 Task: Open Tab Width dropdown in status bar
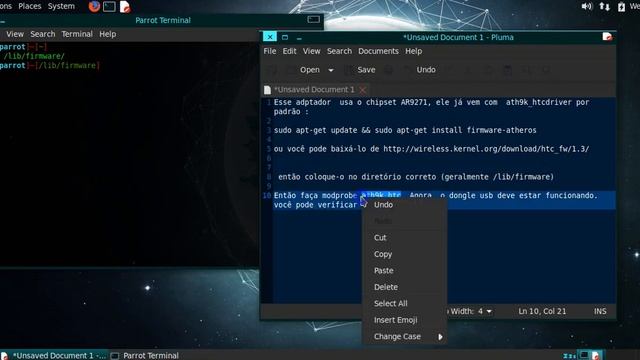pos(471,311)
